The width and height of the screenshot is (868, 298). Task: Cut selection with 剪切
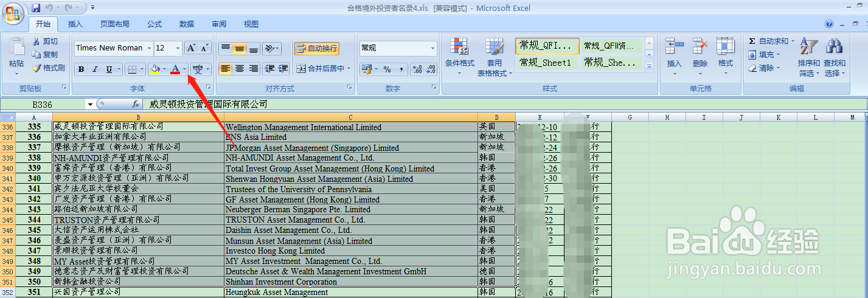[x=45, y=41]
